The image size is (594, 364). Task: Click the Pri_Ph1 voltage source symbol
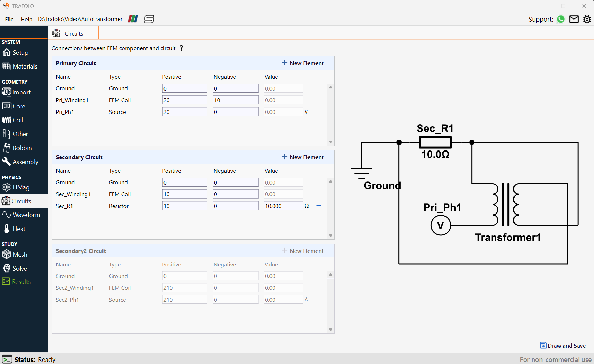click(441, 225)
